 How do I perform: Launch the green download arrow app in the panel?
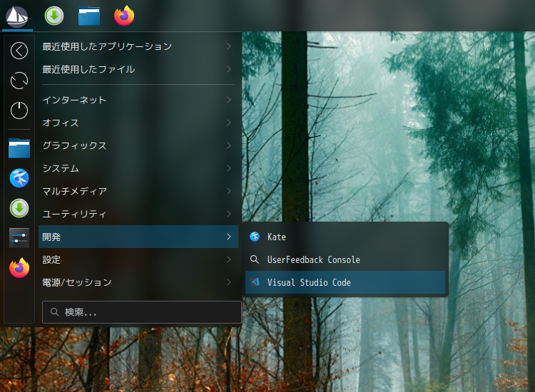pyautogui.click(x=54, y=16)
